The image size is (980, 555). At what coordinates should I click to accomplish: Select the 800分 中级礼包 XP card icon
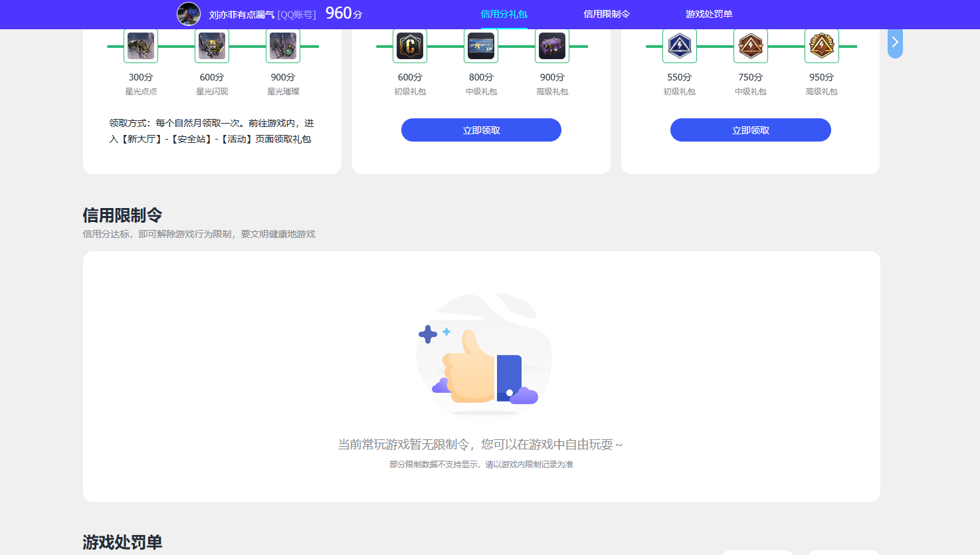click(x=481, y=46)
